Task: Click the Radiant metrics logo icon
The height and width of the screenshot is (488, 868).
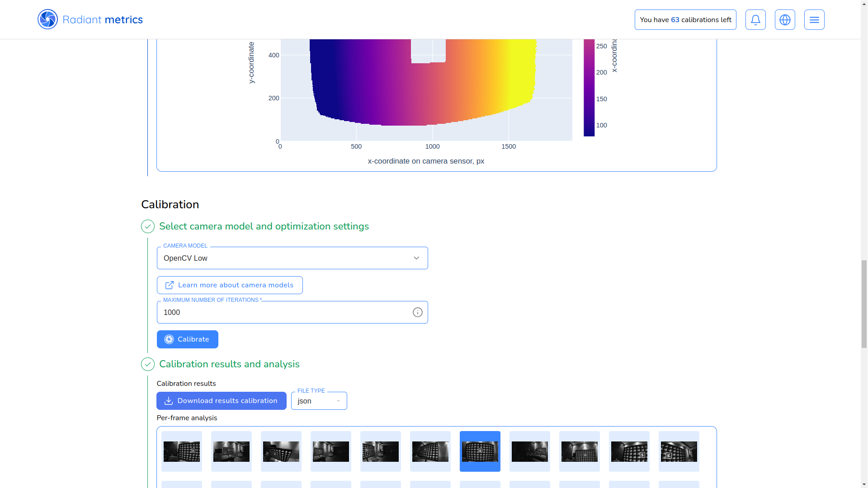Action: 47,19
